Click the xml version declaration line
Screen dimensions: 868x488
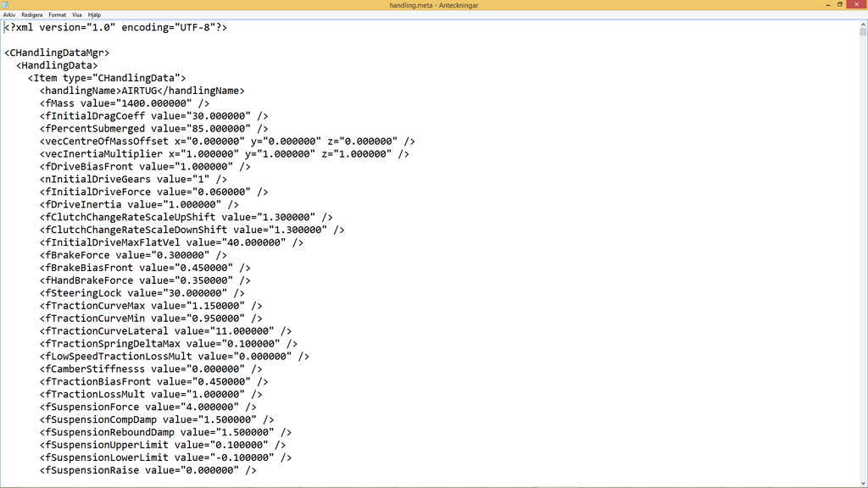115,27
